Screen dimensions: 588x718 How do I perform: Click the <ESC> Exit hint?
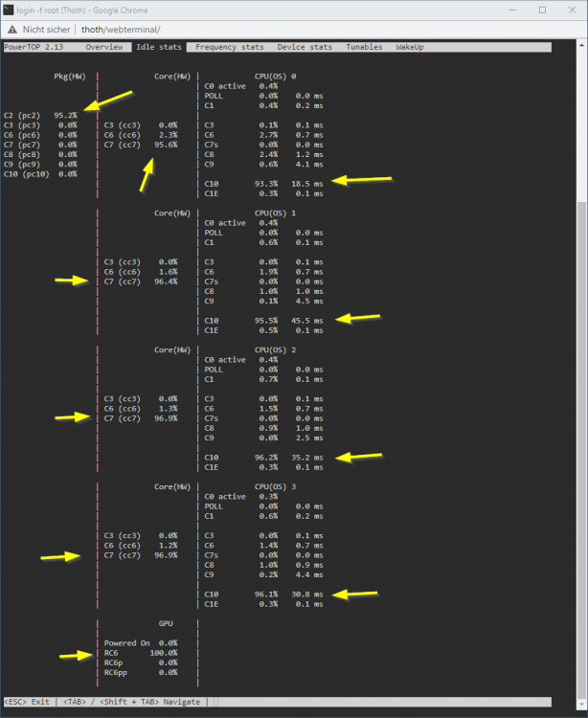pos(27,702)
